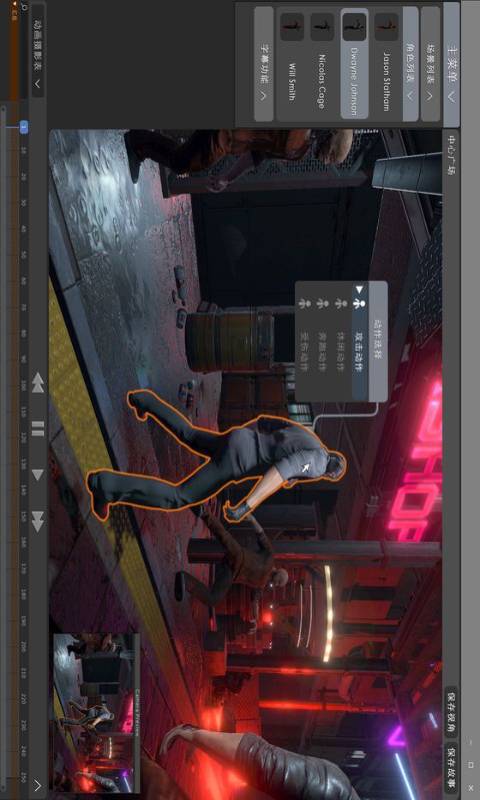This screenshot has height=800, width=480.
Task: Collapse the 角色列表 character list section
Action: click(410, 64)
